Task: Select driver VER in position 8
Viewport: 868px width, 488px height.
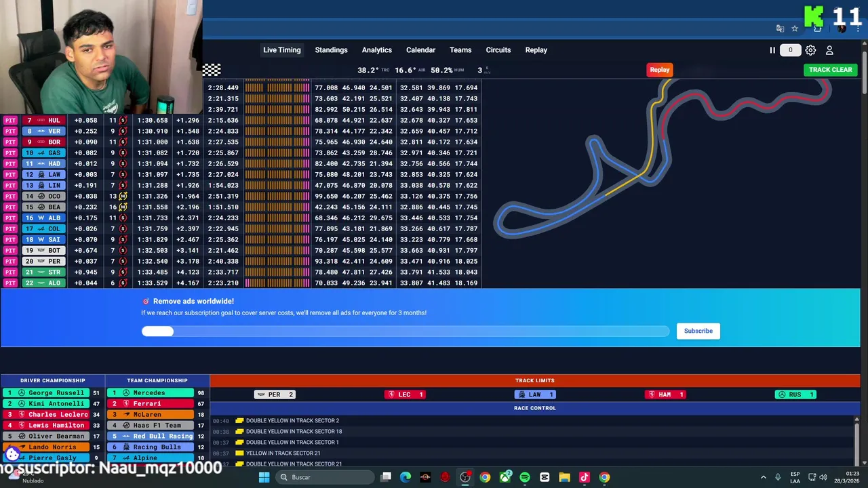Action: [x=43, y=131]
